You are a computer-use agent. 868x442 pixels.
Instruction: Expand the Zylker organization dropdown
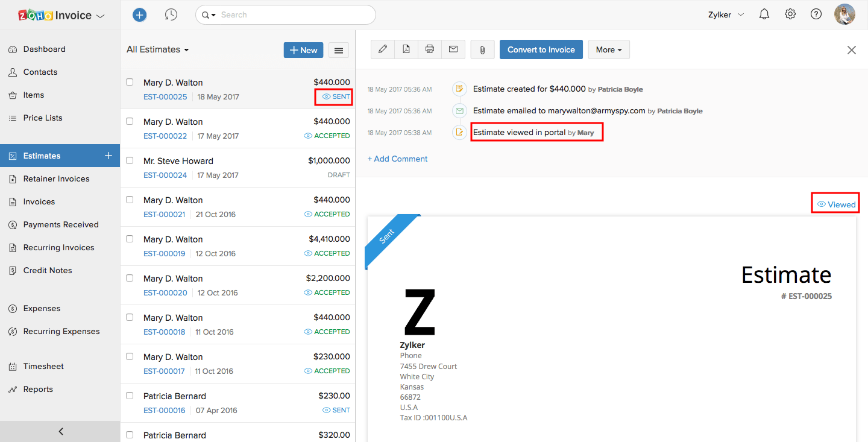coord(726,14)
